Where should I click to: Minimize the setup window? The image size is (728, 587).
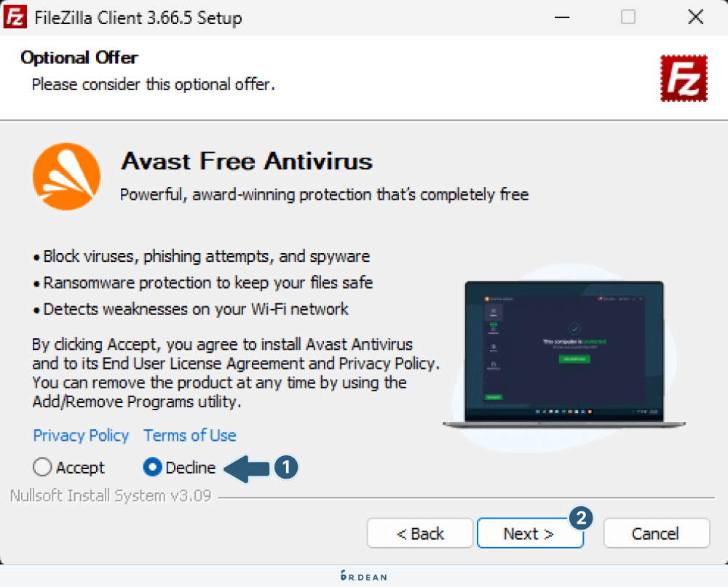coord(562,17)
